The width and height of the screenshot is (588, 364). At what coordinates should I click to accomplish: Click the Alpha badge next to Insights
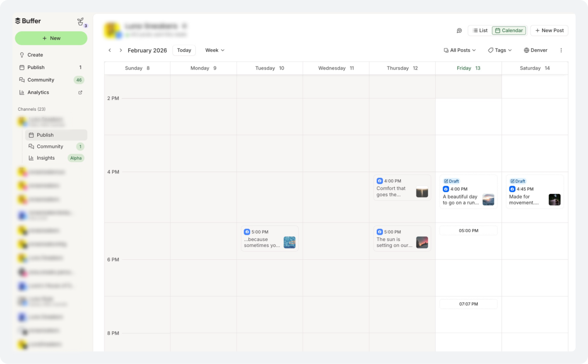click(x=76, y=158)
